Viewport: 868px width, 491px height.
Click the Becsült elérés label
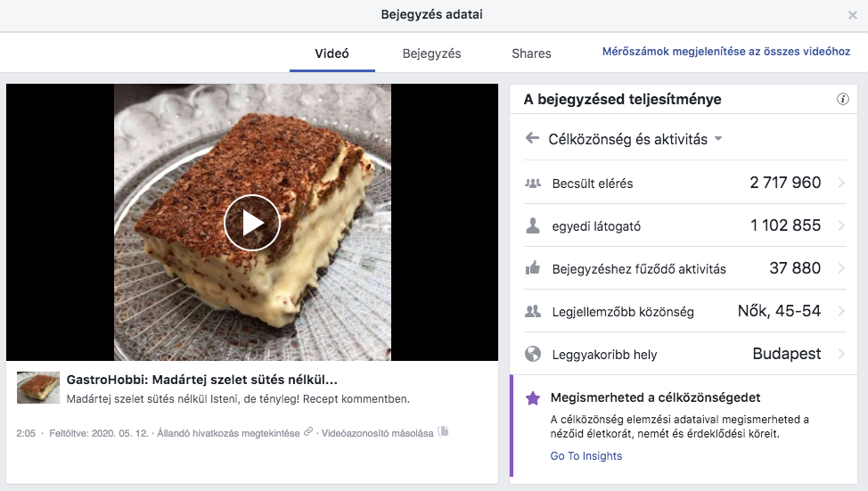click(593, 184)
